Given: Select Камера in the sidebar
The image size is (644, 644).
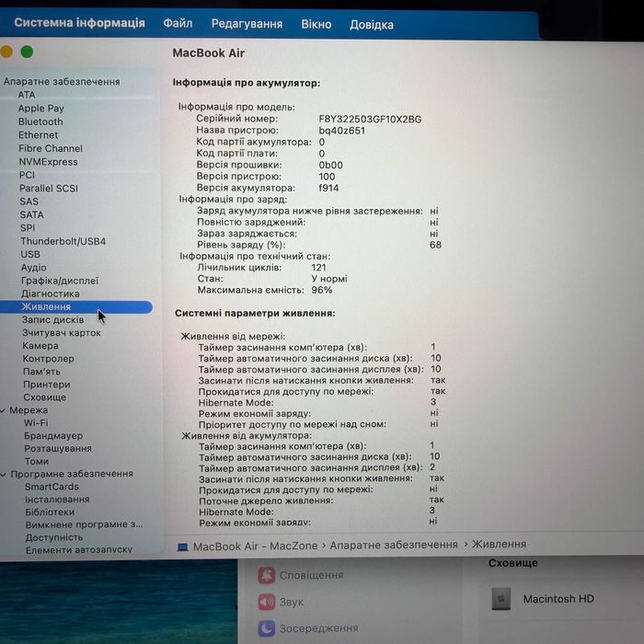Looking at the screenshot, I should (x=40, y=346).
